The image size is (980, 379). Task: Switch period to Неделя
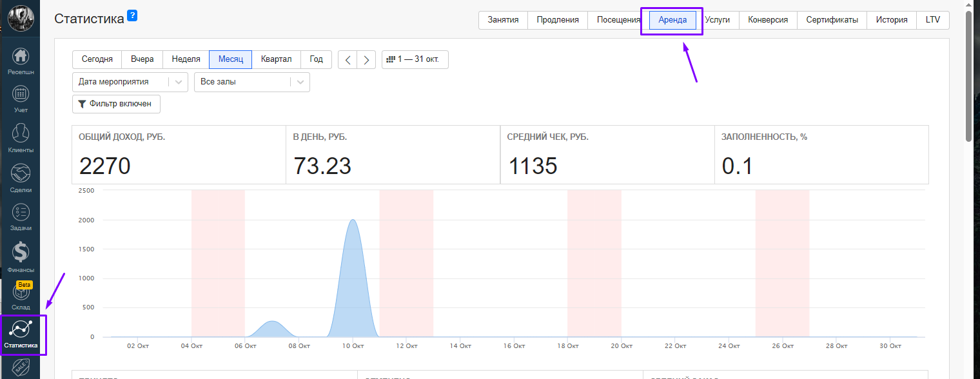(x=186, y=59)
